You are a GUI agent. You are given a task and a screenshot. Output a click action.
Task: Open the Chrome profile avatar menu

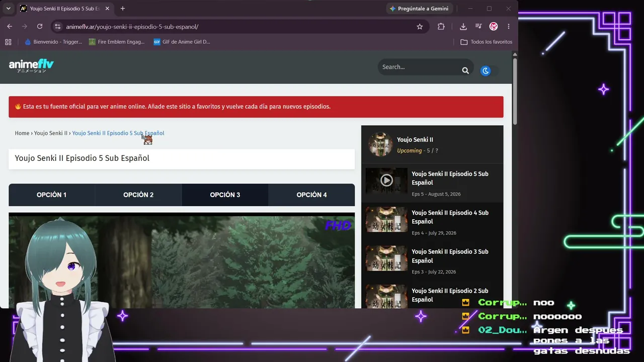click(x=494, y=27)
